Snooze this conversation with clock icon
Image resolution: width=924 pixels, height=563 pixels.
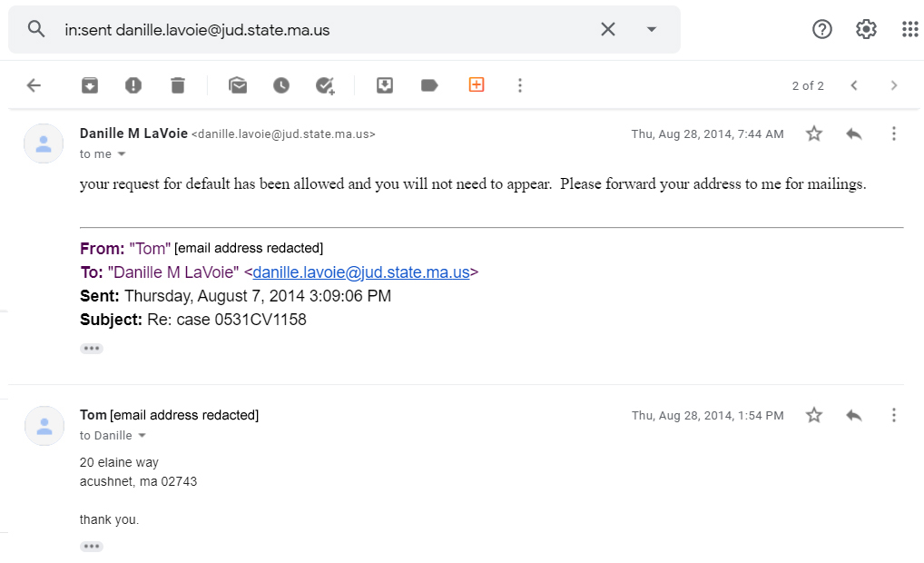(281, 85)
